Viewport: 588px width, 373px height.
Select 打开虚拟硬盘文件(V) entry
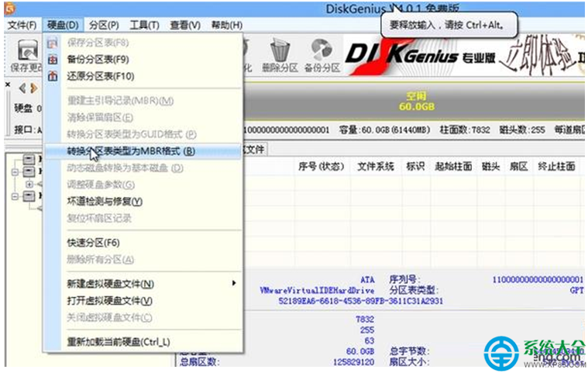pyautogui.click(x=109, y=301)
